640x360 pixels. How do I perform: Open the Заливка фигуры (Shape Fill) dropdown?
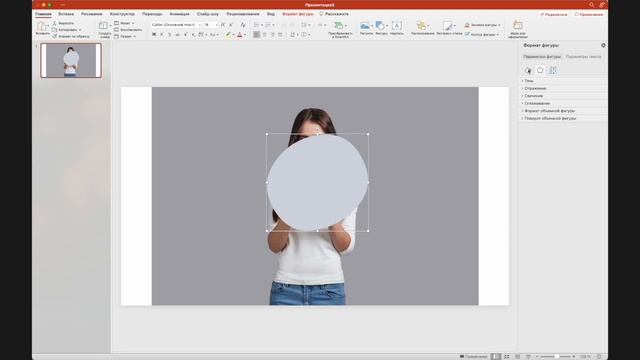[482, 25]
